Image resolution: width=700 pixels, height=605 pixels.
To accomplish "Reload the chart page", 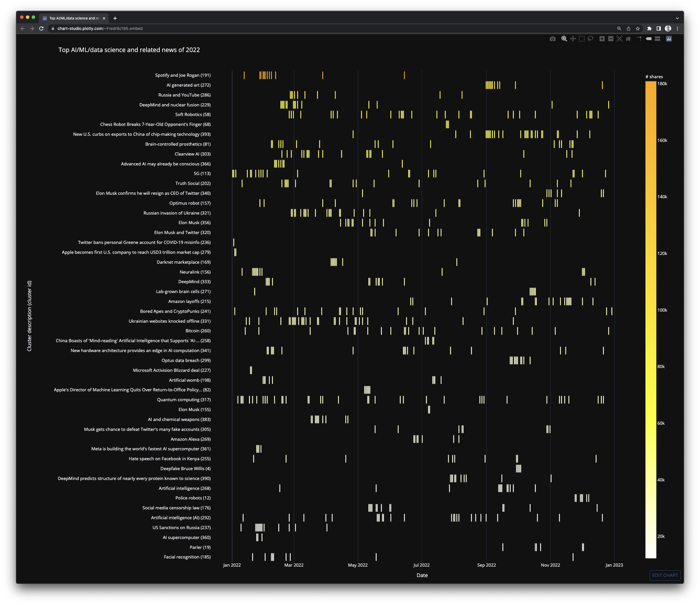I will [x=41, y=29].
